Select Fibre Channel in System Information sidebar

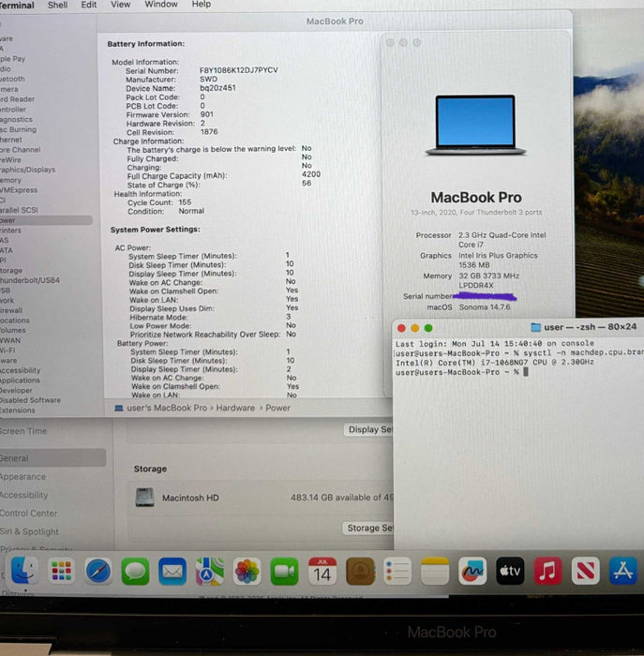21,150
